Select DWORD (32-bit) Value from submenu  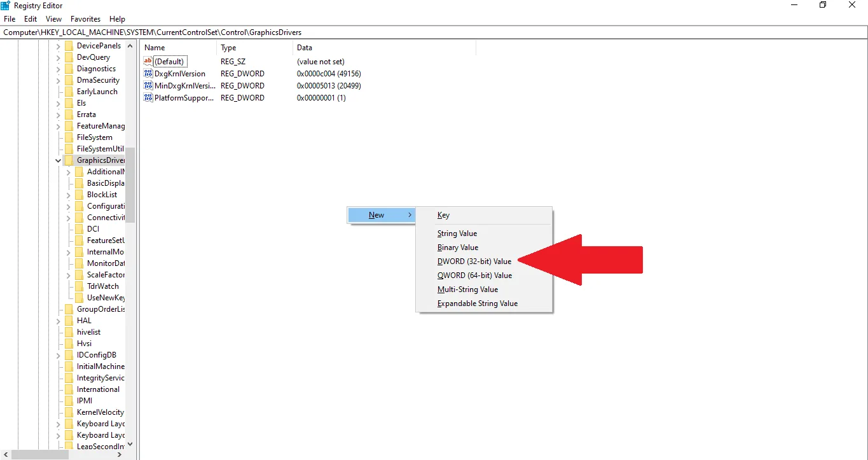tap(474, 261)
